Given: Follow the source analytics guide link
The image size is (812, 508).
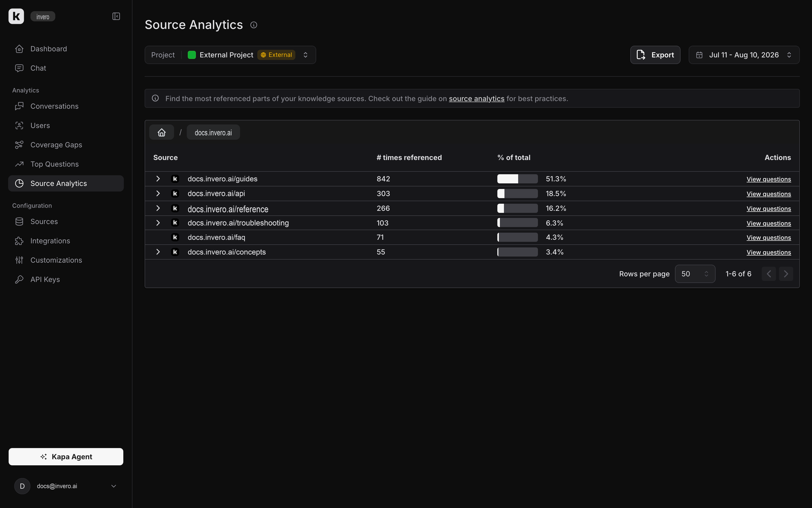Looking at the screenshot, I should point(477,99).
